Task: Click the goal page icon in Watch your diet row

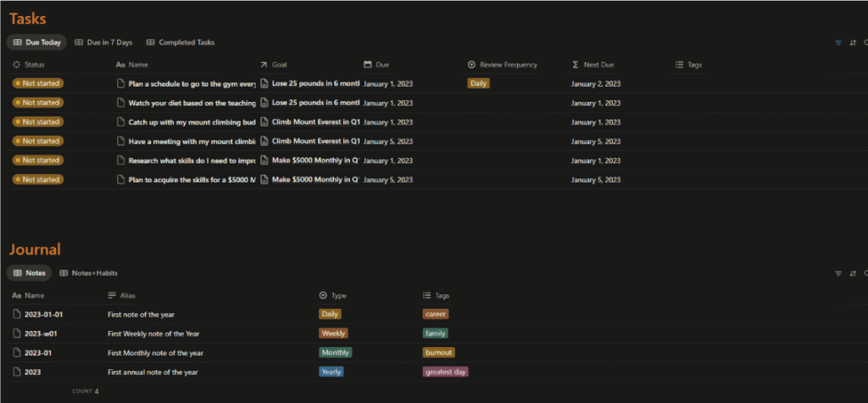Action: pyautogui.click(x=264, y=103)
